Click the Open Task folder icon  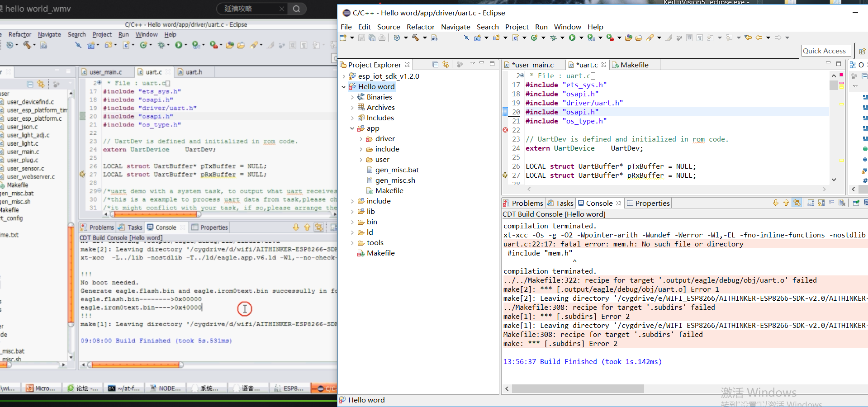639,38
